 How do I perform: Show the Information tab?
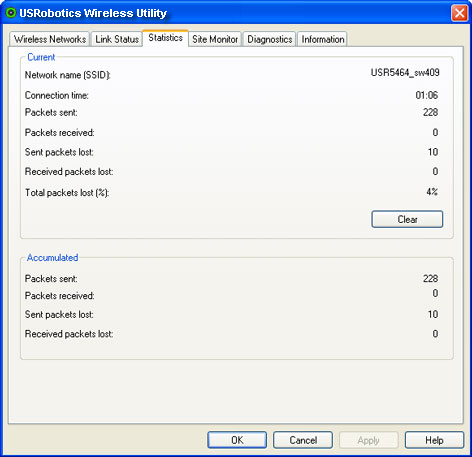[322, 39]
